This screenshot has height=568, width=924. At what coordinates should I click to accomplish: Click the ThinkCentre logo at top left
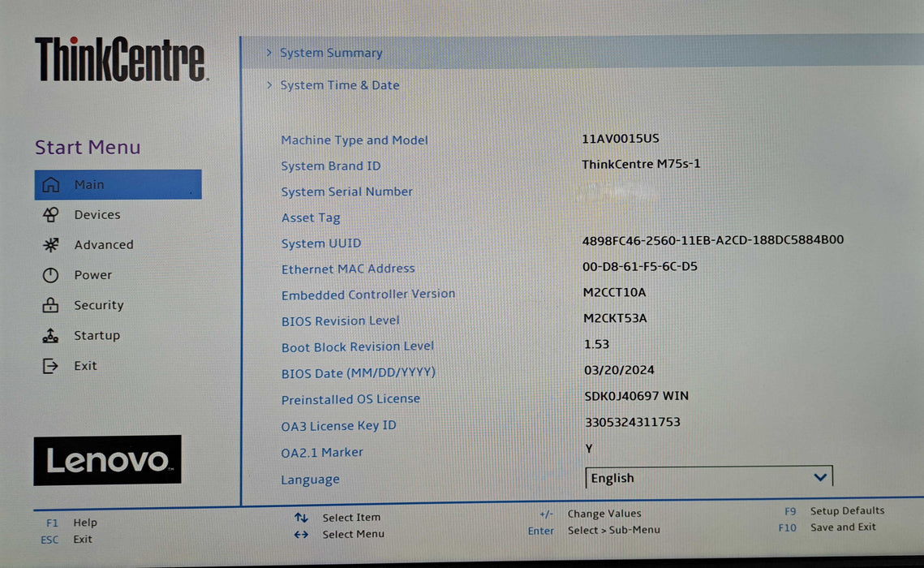(x=119, y=57)
